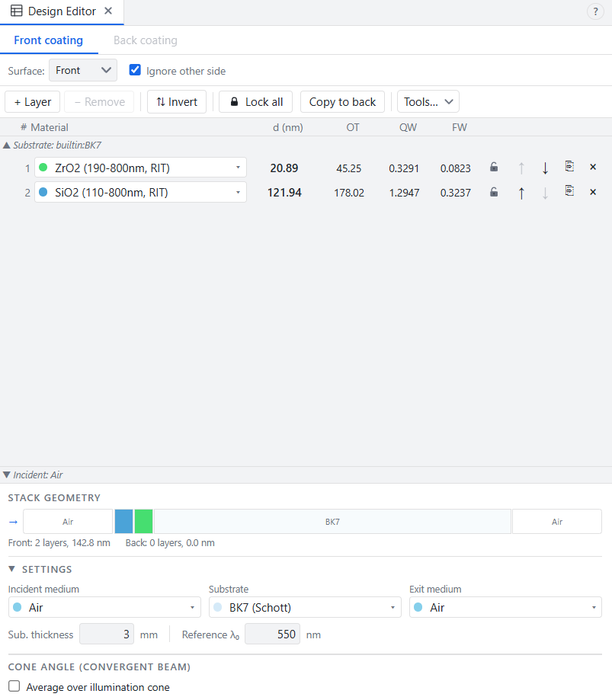Click the Invert button
The image size is (612, 700).
177,102
